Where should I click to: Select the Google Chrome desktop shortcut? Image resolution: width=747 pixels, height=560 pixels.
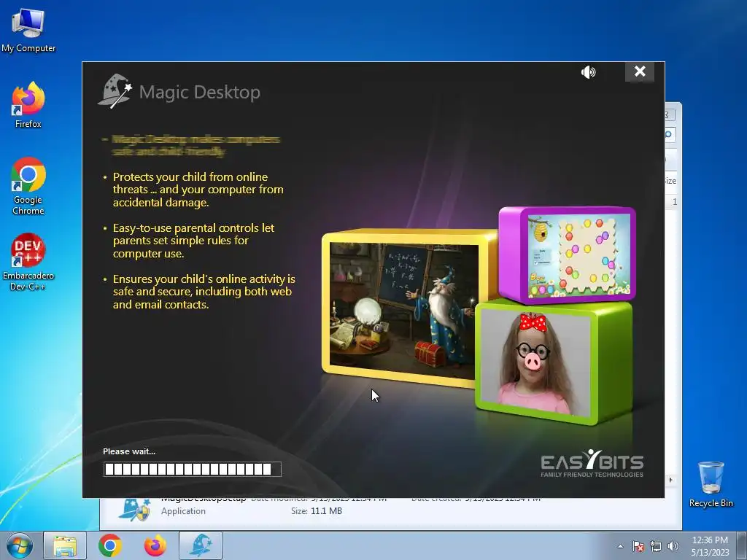(x=28, y=186)
